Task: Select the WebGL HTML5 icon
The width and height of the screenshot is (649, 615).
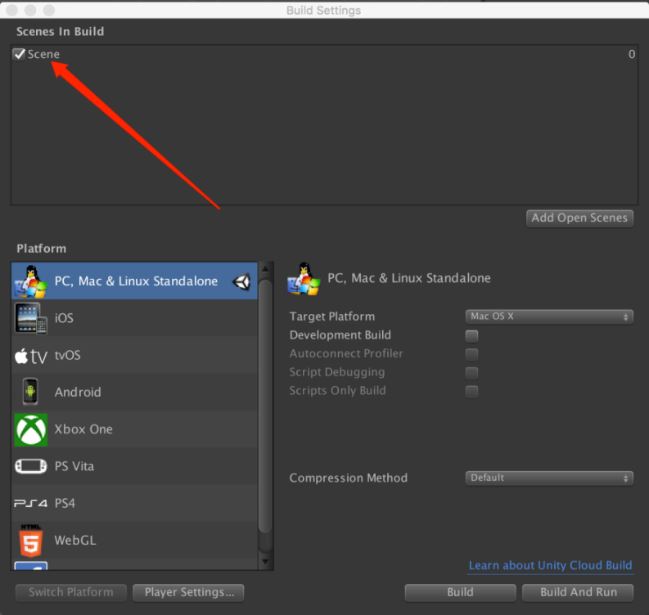Action: [x=31, y=540]
